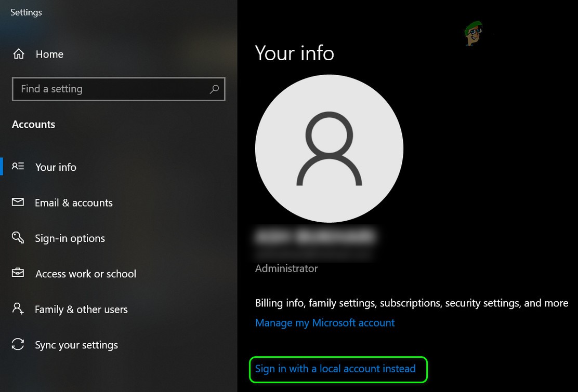This screenshot has width=578, height=392.
Task: Return to Settings Home
Action: 49,53
